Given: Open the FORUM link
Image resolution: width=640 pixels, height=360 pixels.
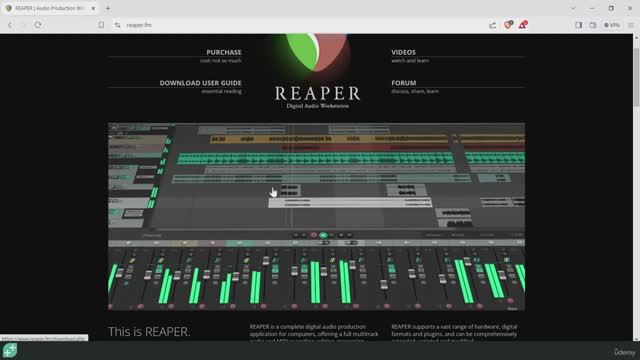Looking at the screenshot, I should tap(404, 83).
